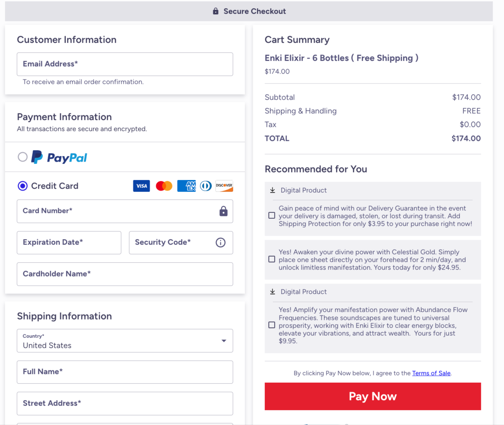Check the Celestial Gold offer checkbox

[272, 259]
